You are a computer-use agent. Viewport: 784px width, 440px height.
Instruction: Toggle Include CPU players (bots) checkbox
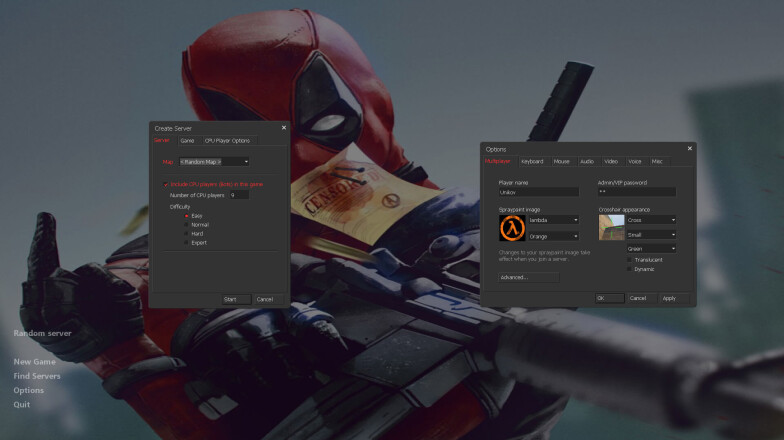click(166, 184)
